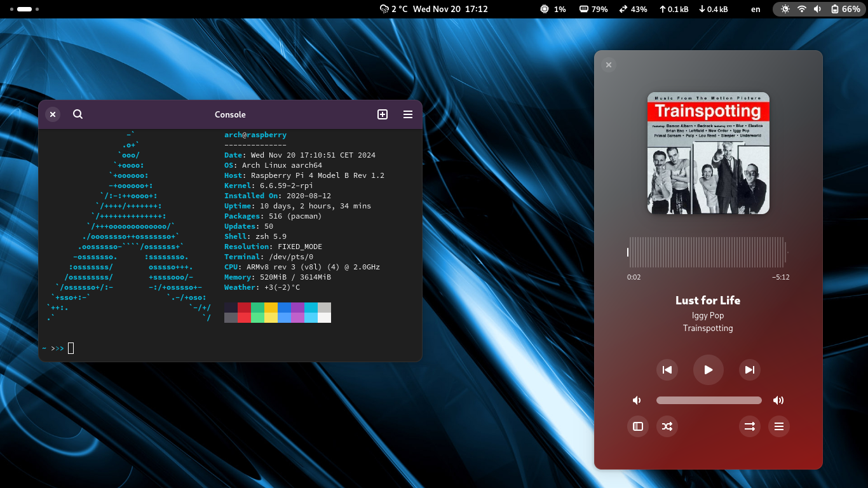Click the Host: Raspberry Pi 4 line
868x488 pixels.
pos(304,175)
